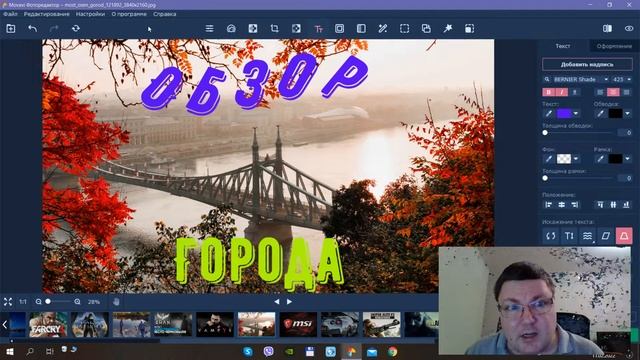Screen dimensions: 640x360
Task: Expand the Фон background color dropdown
Action: [x=576, y=159]
